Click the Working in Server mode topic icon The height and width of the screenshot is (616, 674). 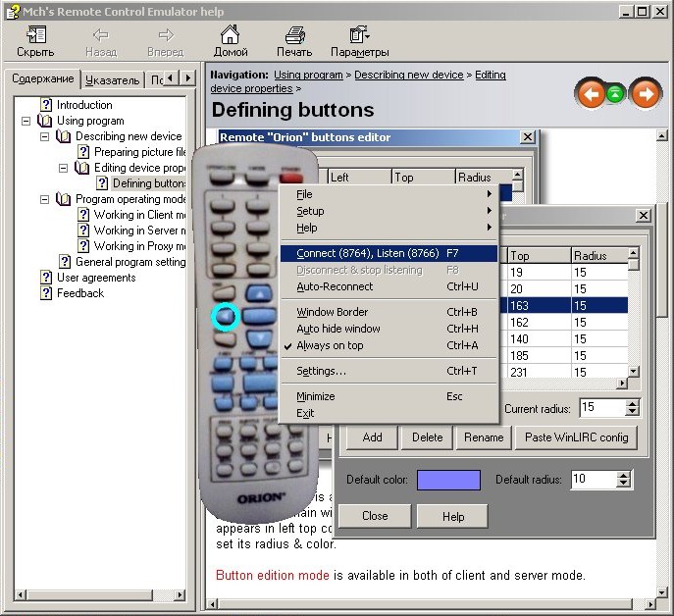click(x=83, y=231)
